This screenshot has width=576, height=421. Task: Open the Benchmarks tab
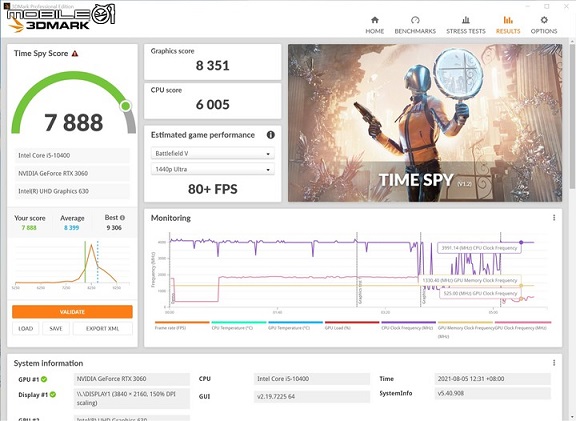(415, 25)
